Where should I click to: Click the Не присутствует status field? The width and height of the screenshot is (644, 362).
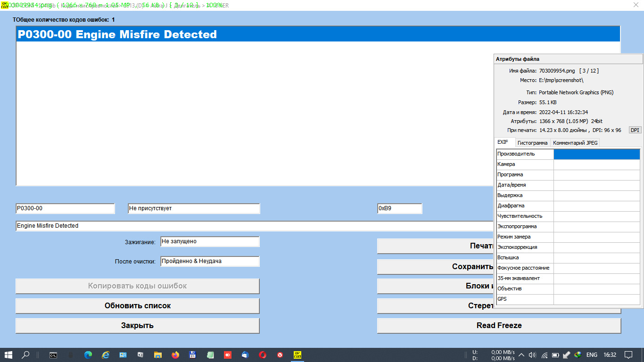click(x=194, y=208)
